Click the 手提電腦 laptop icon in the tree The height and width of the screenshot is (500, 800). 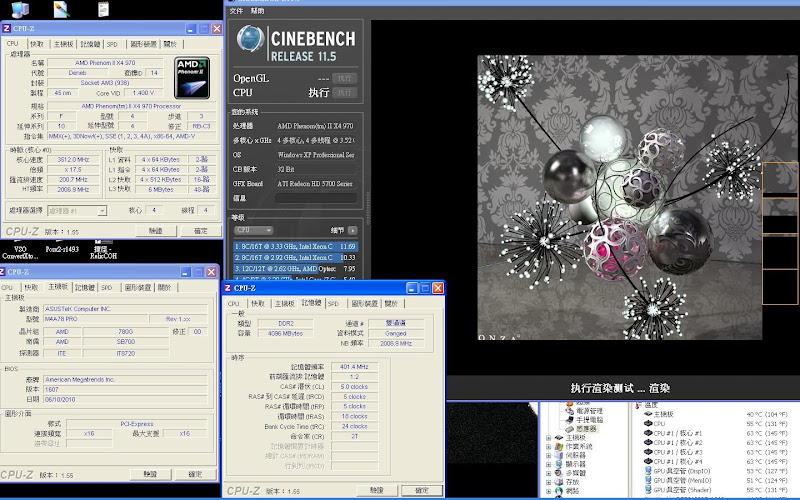pyautogui.click(x=570, y=419)
